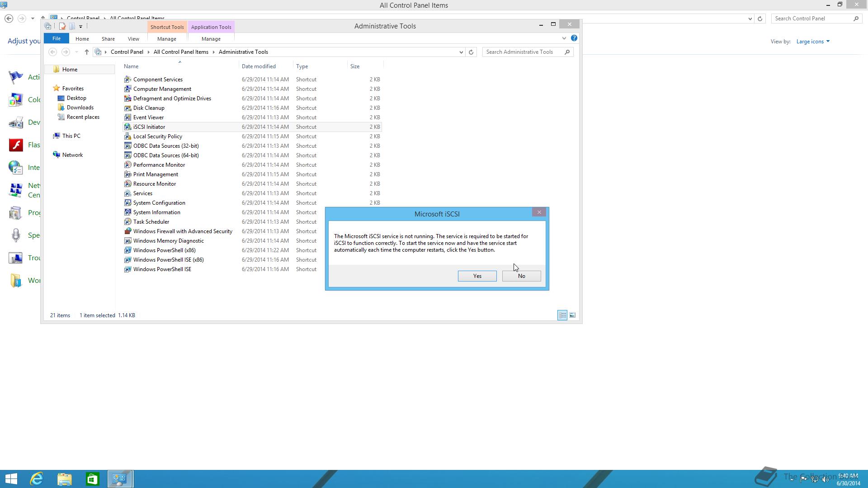Image resolution: width=868 pixels, height=488 pixels.
Task: Open Customize Quick Access Toolbar dropdown
Action: [80, 27]
